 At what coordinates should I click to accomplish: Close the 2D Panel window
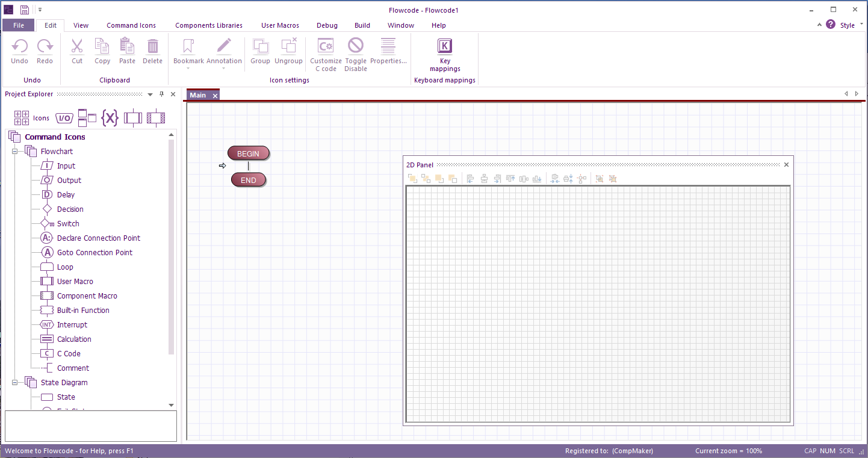point(786,164)
